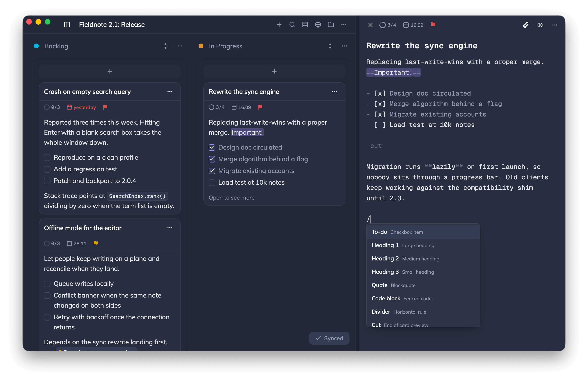Image resolution: width=588 pixels, height=381 pixels.
Task: Close the card editor panel
Action: [x=370, y=25]
